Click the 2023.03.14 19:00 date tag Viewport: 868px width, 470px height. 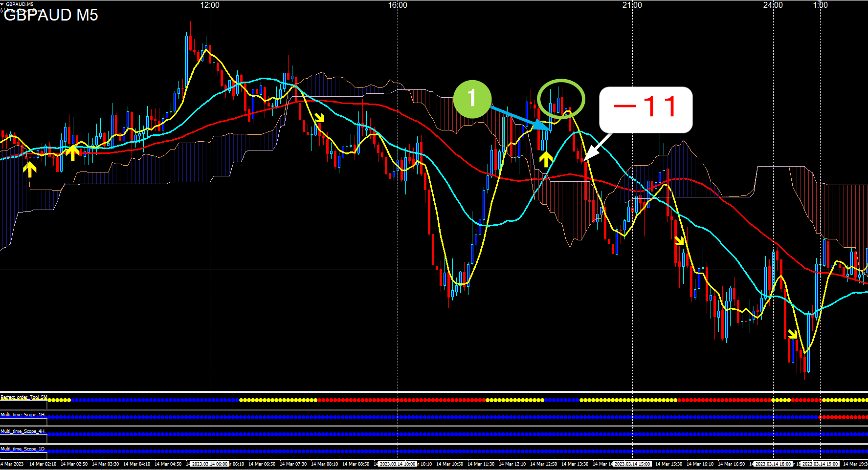820,464
